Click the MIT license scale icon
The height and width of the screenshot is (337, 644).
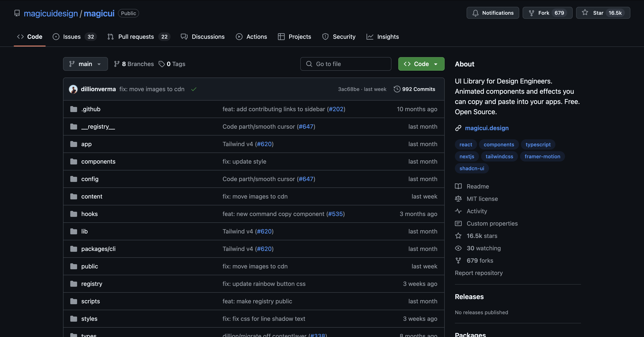click(x=458, y=199)
